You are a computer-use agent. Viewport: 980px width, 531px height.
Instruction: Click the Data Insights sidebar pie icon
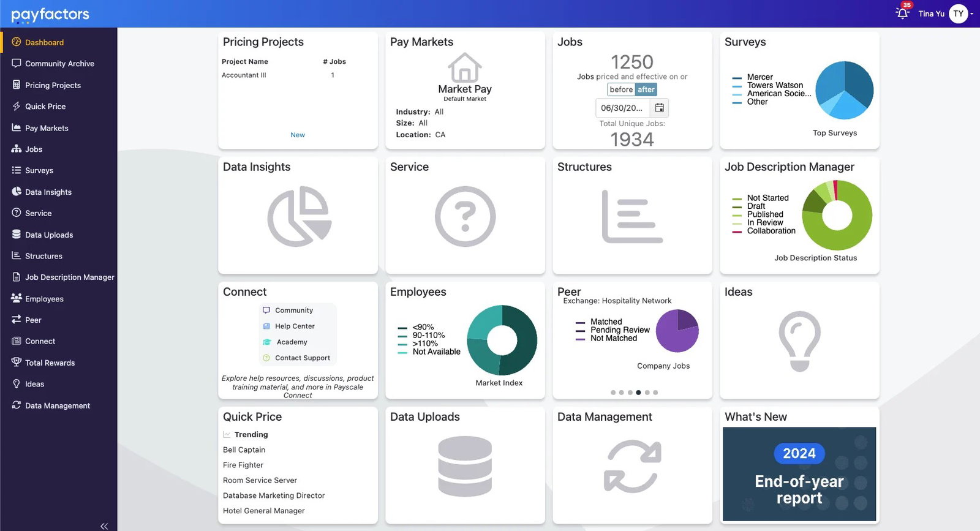point(17,192)
